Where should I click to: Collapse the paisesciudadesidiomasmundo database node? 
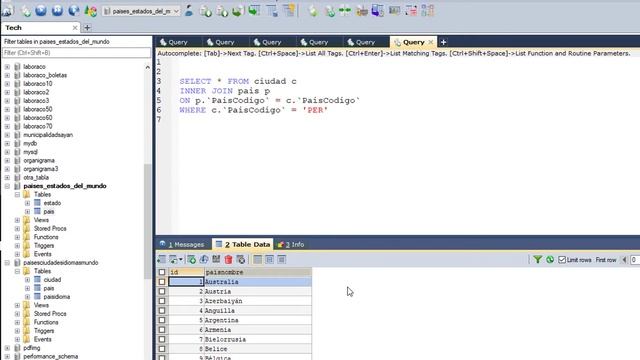[7, 263]
